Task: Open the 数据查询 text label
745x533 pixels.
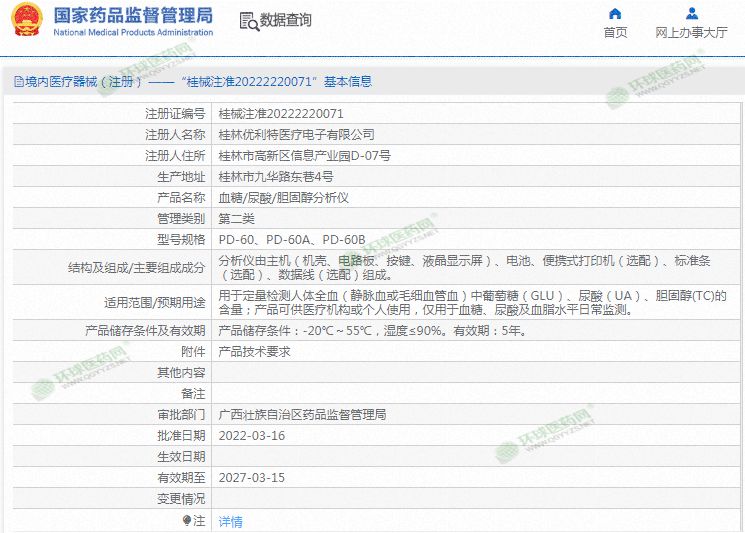Action: coord(285,21)
